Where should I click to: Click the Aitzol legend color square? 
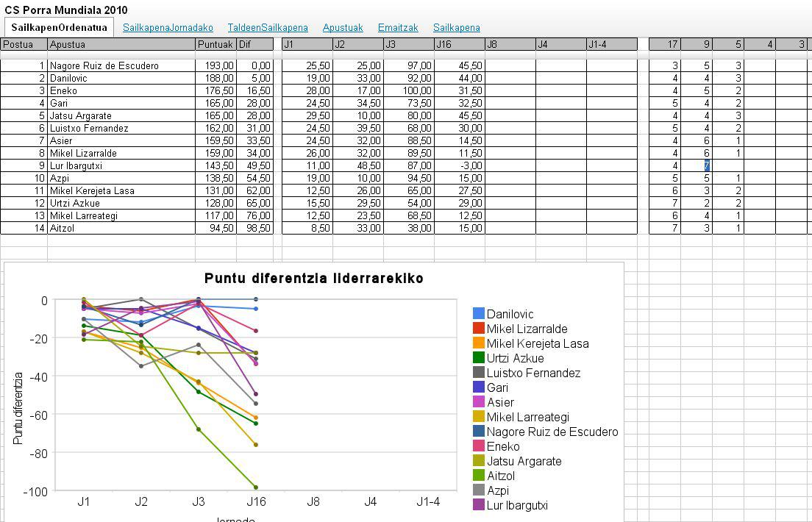pos(479,476)
